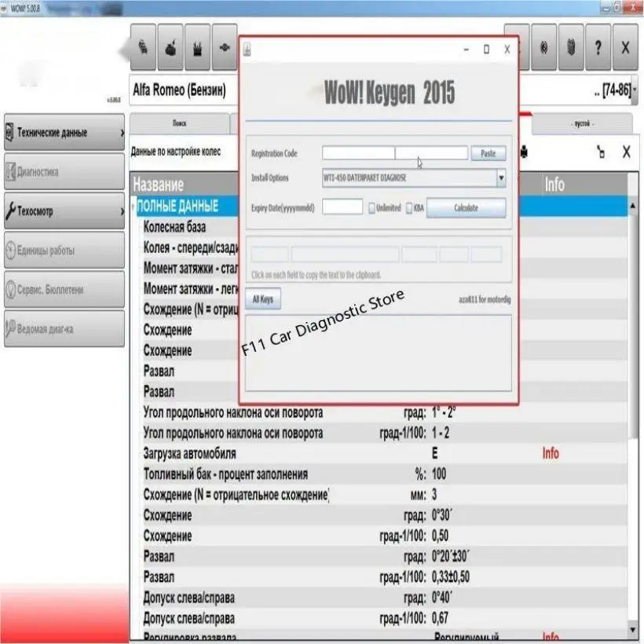
Task: Open the Install Options combo box
Action: point(414,177)
